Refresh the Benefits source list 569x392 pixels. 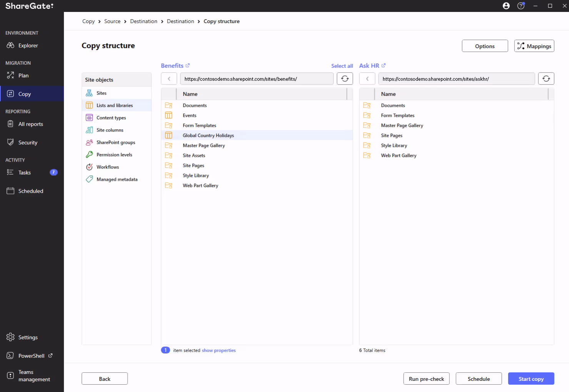tap(345, 78)
